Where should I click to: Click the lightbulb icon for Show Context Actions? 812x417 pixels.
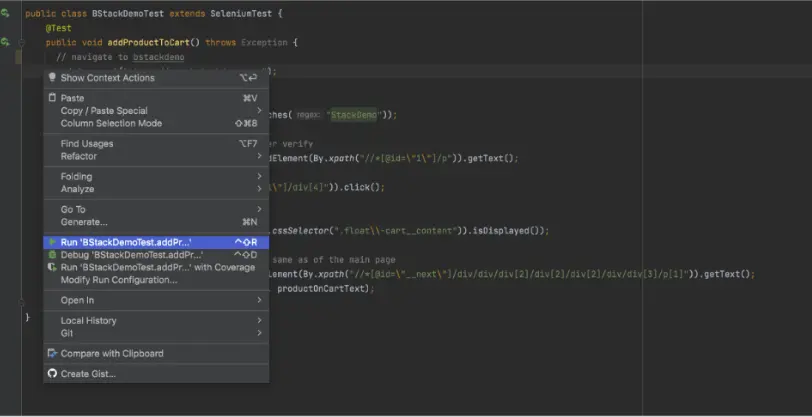[52, 77]
